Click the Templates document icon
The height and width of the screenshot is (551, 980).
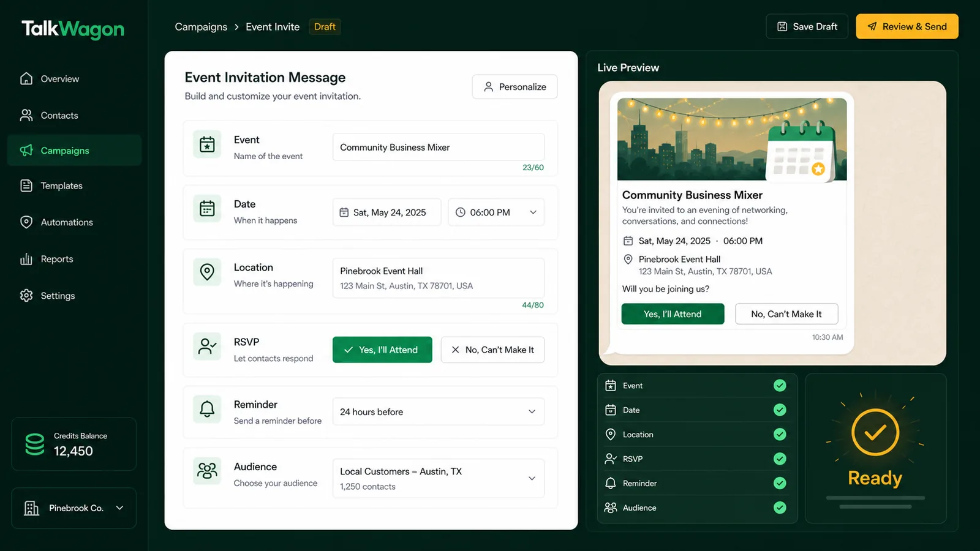coord(26,186)
